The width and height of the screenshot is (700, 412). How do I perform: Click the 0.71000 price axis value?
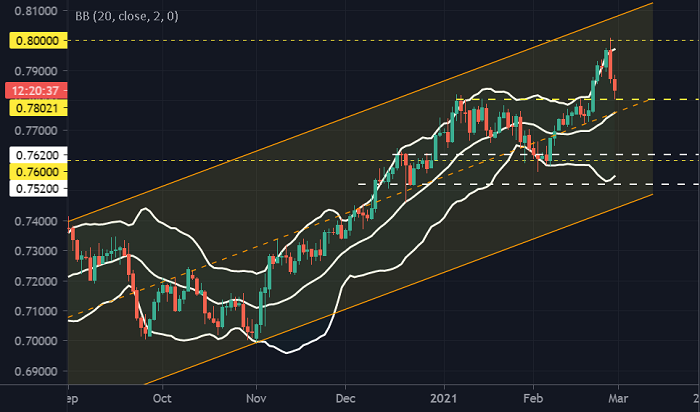coord(37,311)
